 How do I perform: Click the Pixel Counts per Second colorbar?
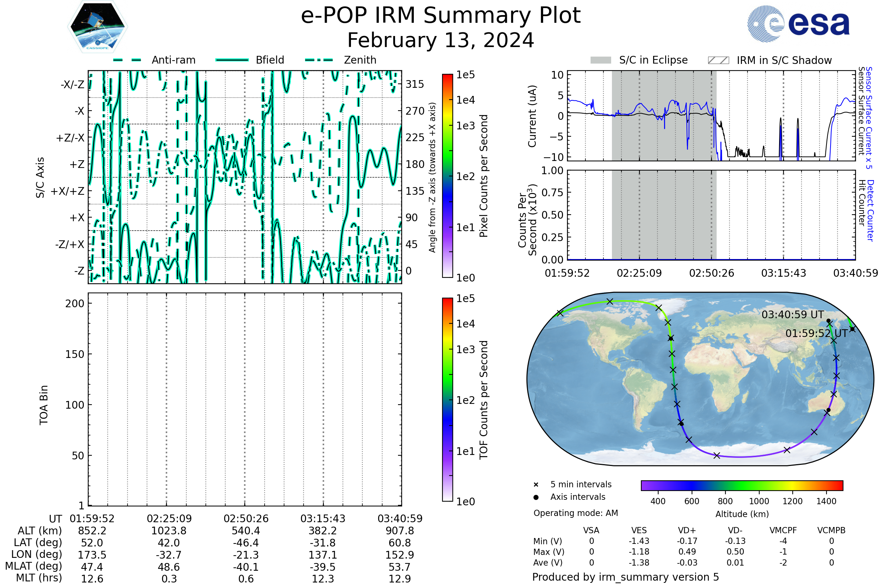point(447,176)
